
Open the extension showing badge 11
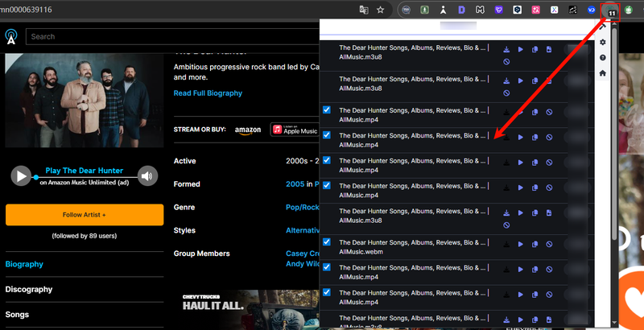(x=610, y=10)
